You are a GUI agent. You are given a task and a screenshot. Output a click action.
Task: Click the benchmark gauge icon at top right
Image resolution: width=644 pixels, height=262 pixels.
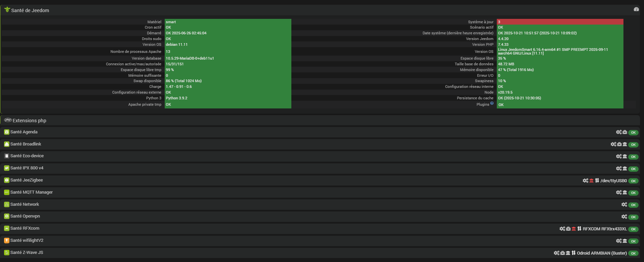636,9
